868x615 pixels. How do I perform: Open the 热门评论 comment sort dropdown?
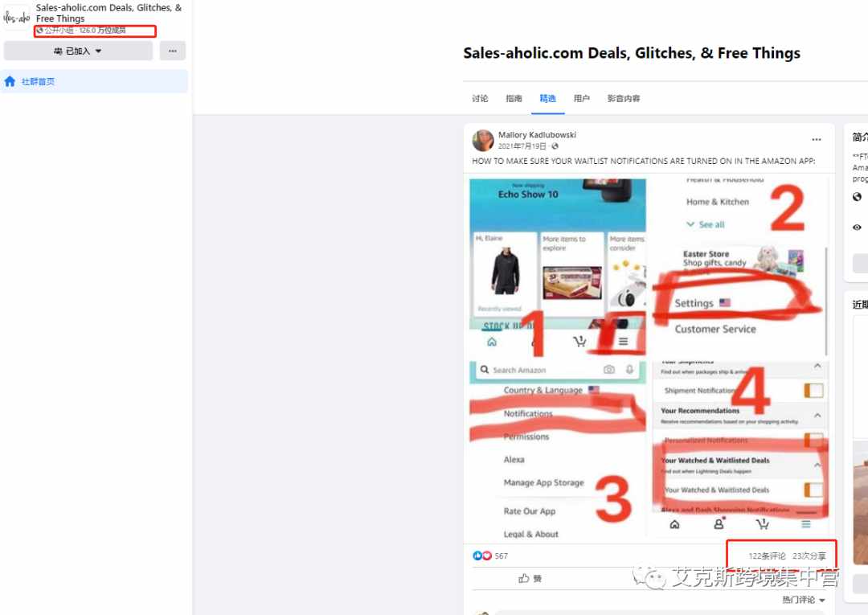coord(803,600)
